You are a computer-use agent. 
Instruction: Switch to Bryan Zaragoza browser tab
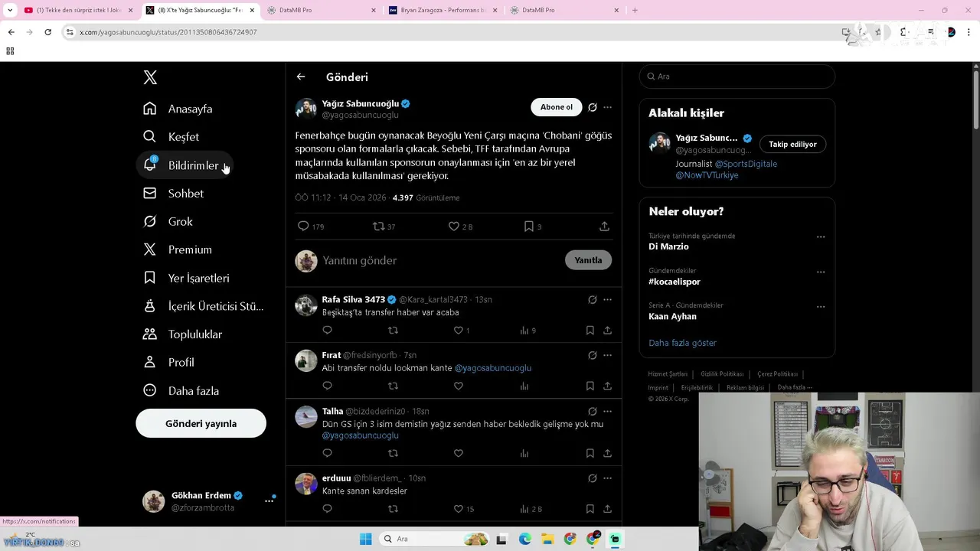pyautogui.click(x=443, y=11)
